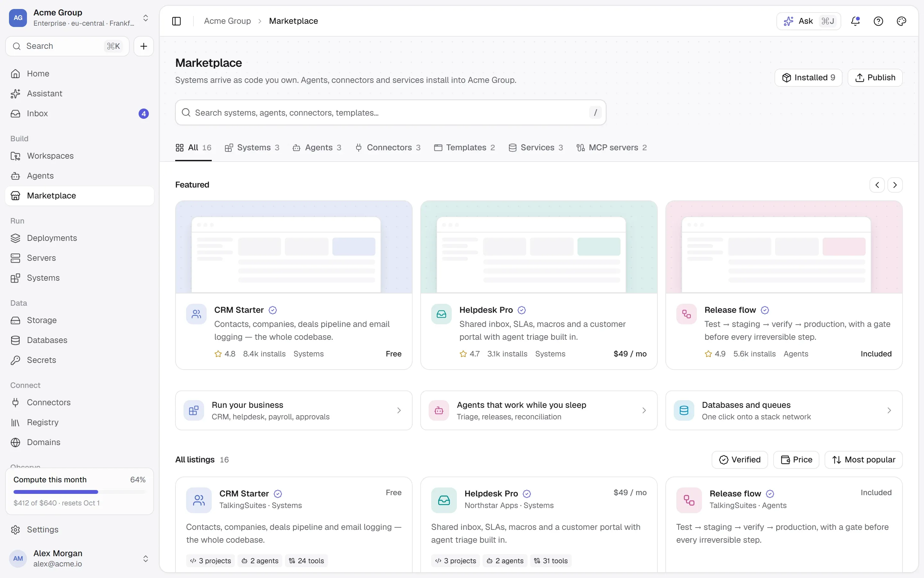Viewport: 924px width, 578px height.
Task: Open Settings in sidebar
Action: click(x=80, y=530)
